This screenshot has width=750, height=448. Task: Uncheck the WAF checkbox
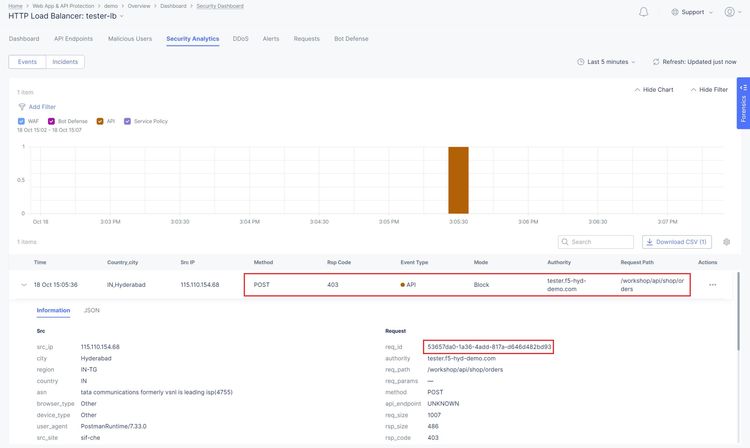[22, 121]
